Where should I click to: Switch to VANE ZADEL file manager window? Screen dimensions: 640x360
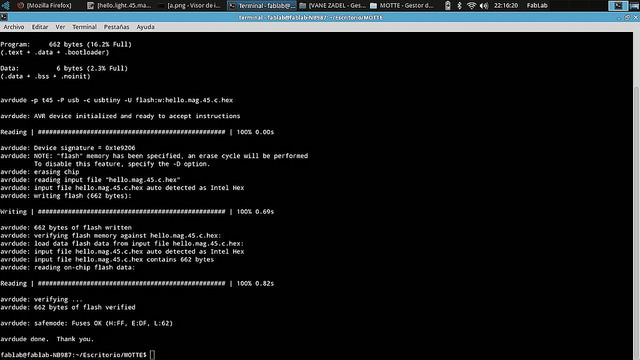click(332, 5)
